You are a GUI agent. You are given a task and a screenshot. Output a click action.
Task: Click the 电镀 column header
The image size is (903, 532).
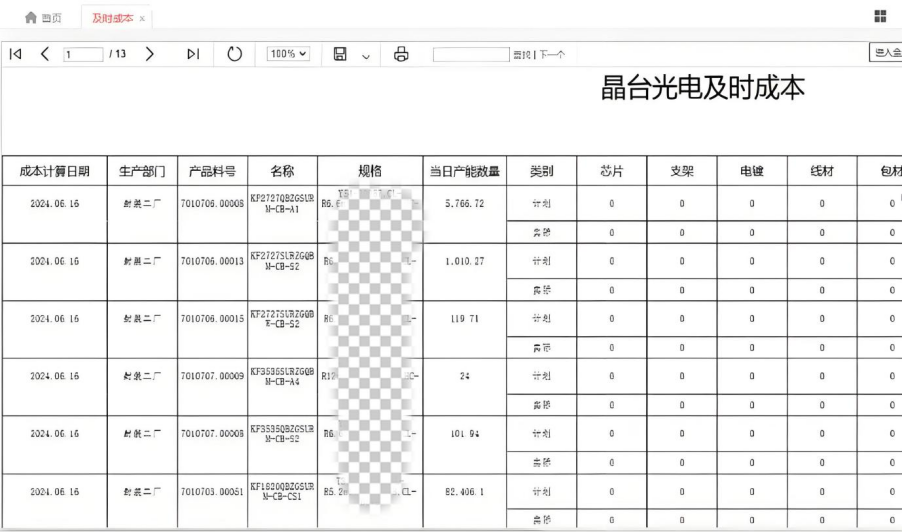(752, 171)
